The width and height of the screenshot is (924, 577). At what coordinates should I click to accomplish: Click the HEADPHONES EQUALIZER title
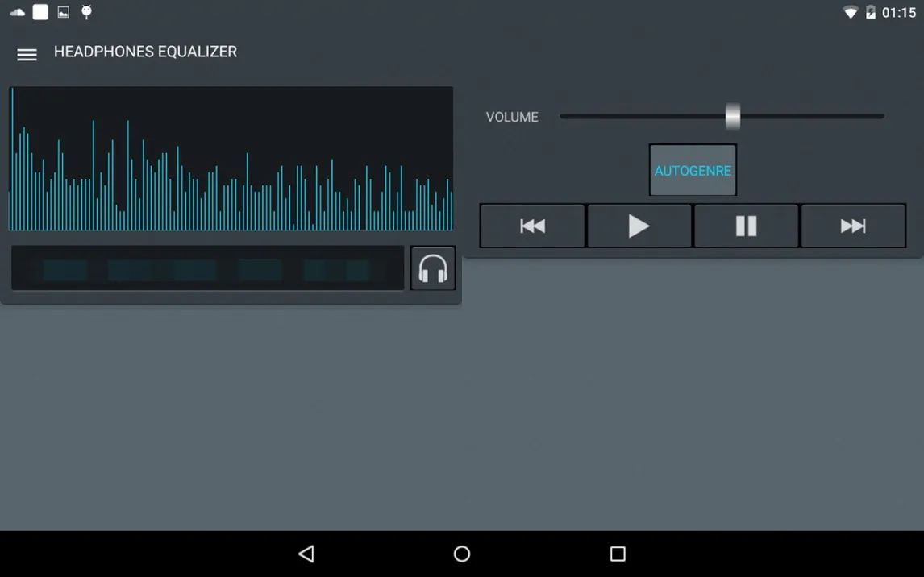click(x=145, y=52)
